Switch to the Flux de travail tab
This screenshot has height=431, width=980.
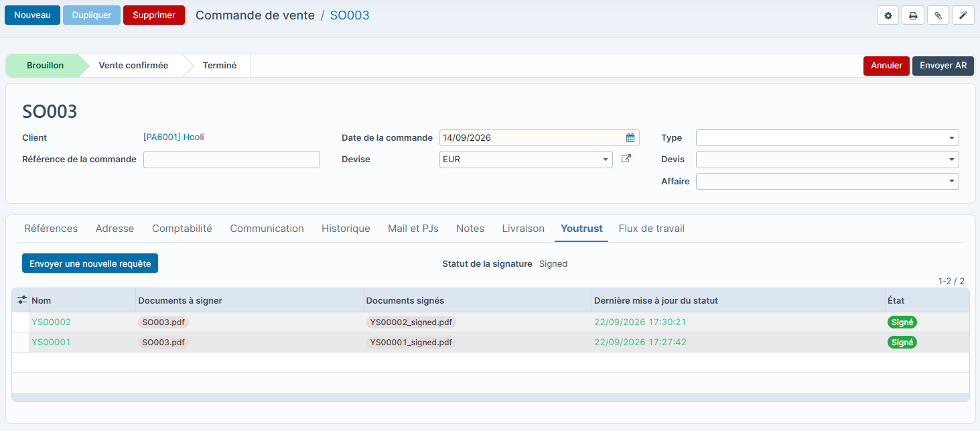coord(652,229)
